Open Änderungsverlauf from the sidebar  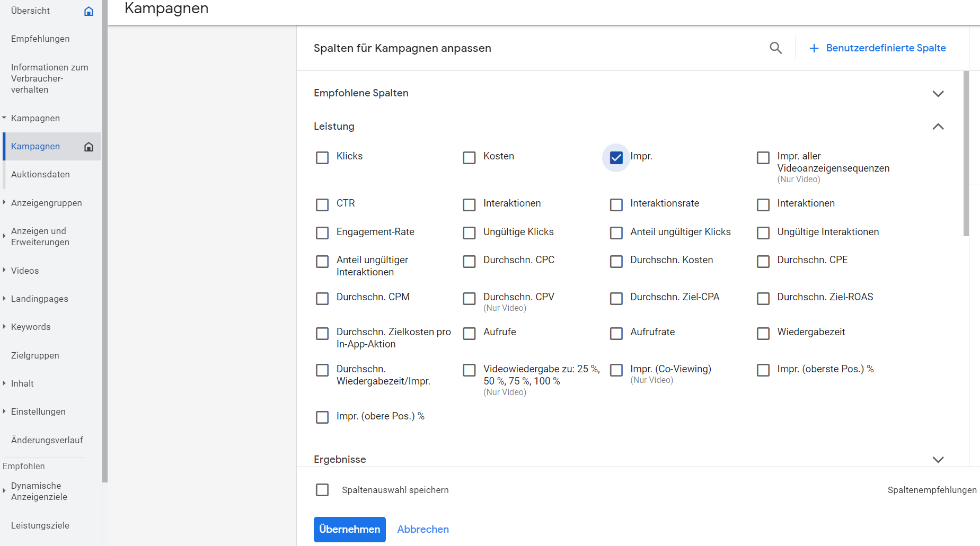[47, 440]
